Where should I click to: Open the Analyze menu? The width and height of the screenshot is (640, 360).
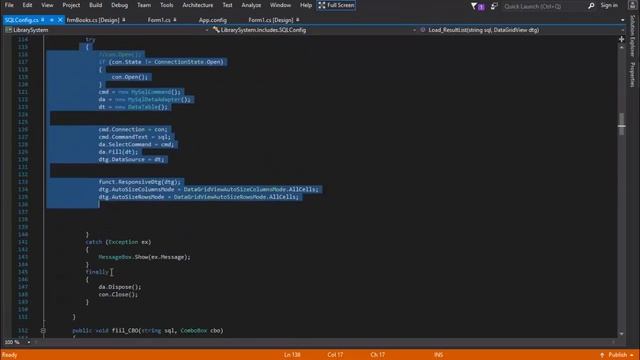click(251, 5)
